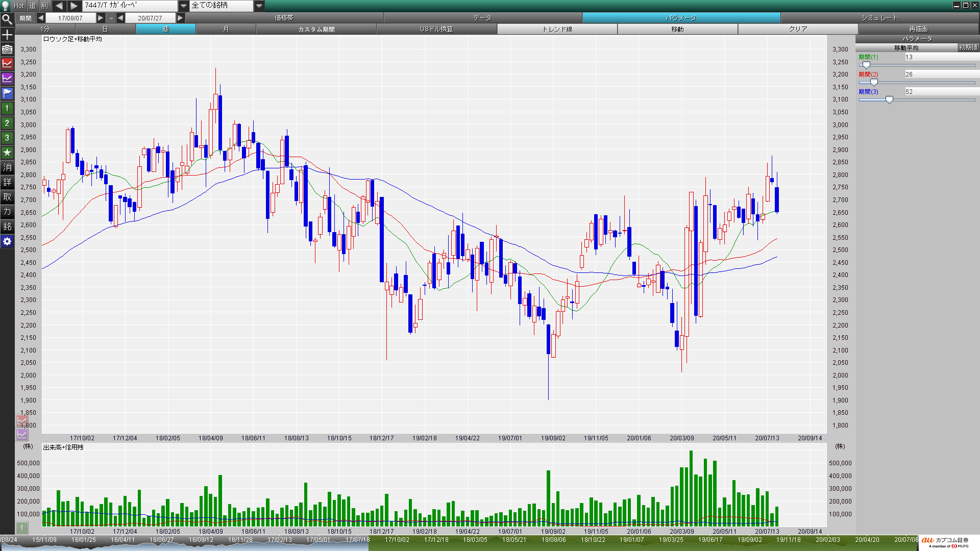Viewport: 980px width, 551px height.
Task: Adjust the 期間(3) moving average slider
Action: pos(889,100)
